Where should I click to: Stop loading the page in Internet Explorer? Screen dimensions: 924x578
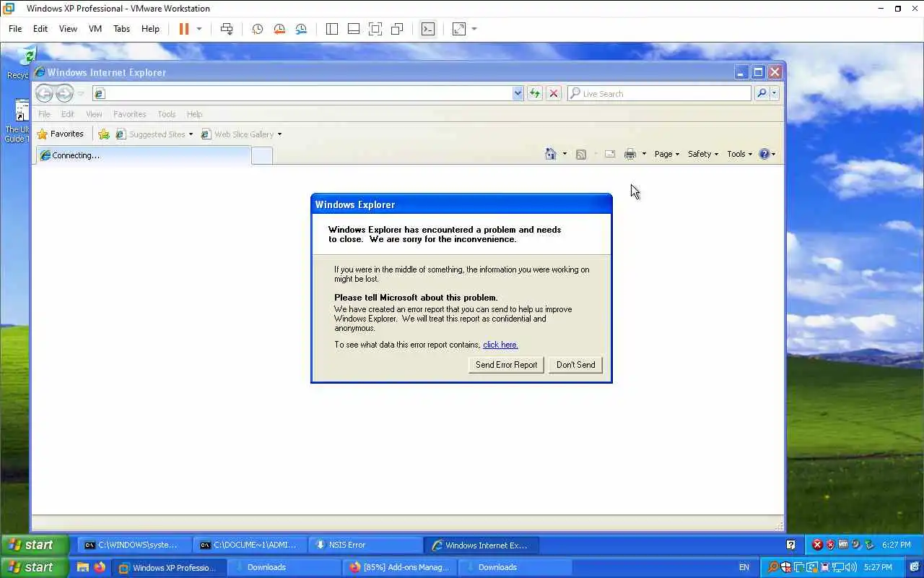(554, 93)
